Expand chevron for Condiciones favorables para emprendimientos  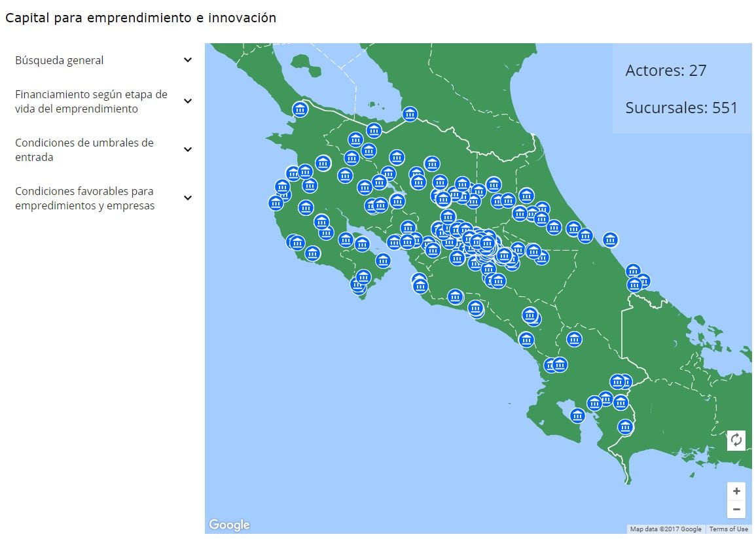(x=188, y=198)
